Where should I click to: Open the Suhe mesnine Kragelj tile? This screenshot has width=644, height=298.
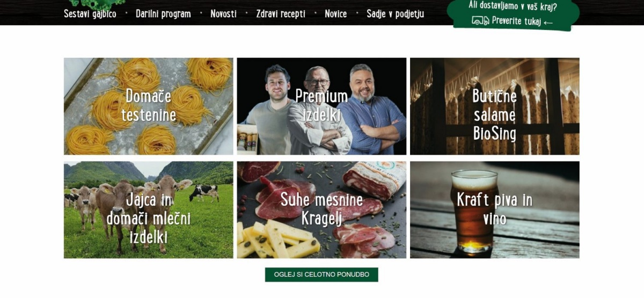click(321, 210)
